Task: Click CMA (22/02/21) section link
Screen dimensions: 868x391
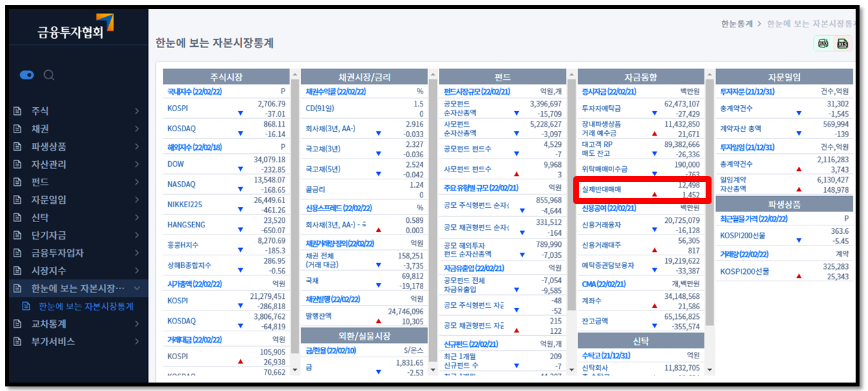Action: [x=604, y=284]
